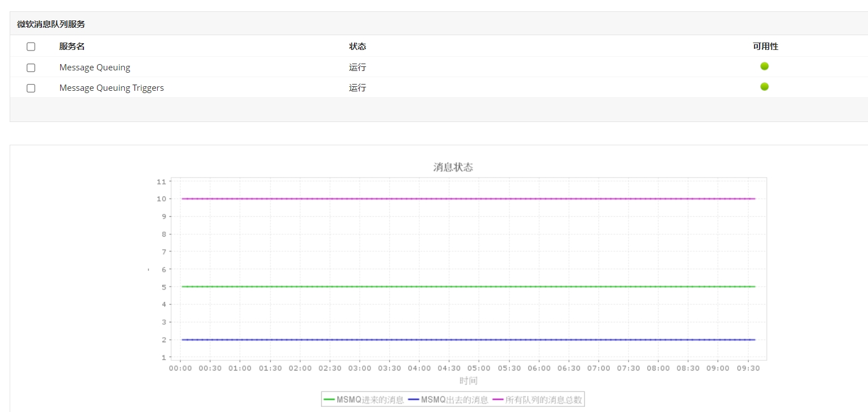Click the 可用性 column header
The height and width of the screenshot is (412, 868).
[x=765, y=47]
